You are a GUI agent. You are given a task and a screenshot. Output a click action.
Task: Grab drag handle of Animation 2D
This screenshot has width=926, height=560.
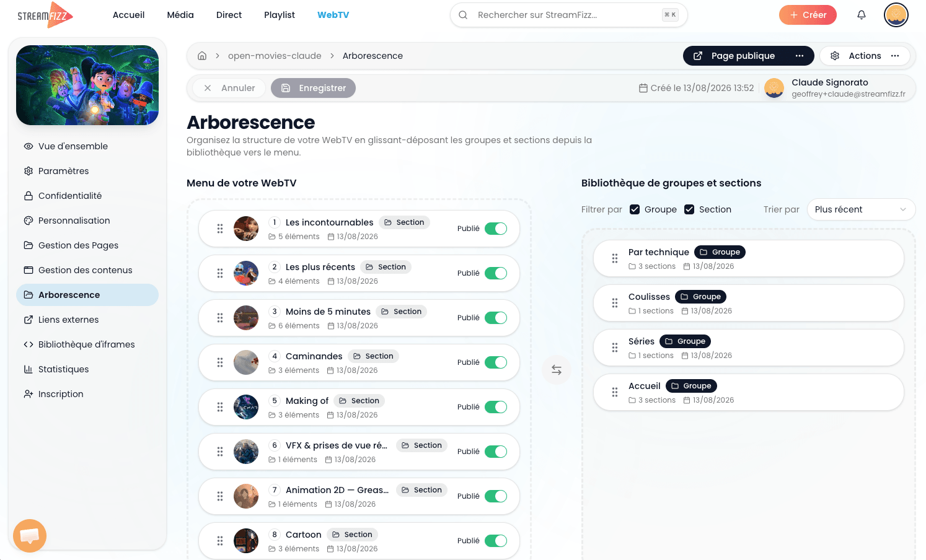tap(220, 496)
